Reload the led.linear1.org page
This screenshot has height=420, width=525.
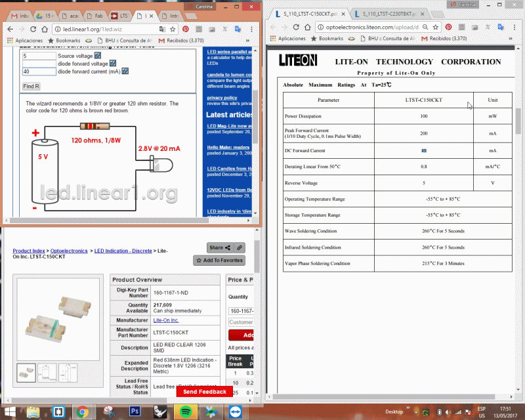click(x=33, y=29)
